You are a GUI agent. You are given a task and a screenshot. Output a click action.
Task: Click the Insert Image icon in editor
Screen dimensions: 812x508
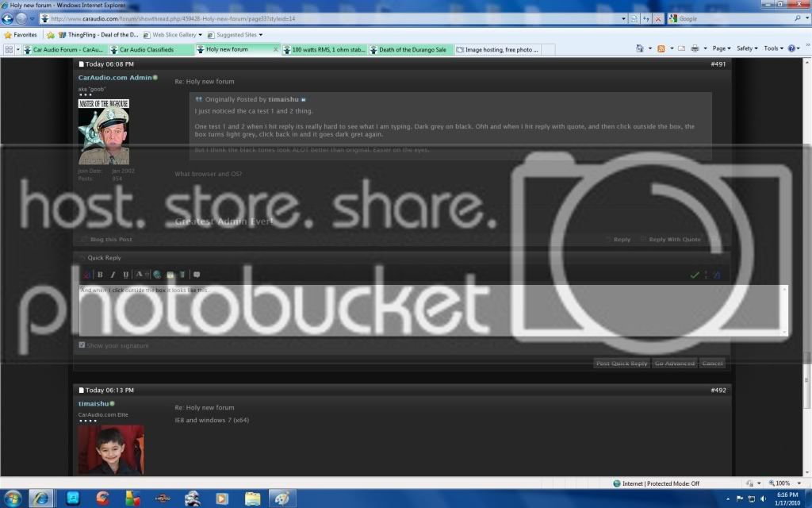(x=170, y=275)
